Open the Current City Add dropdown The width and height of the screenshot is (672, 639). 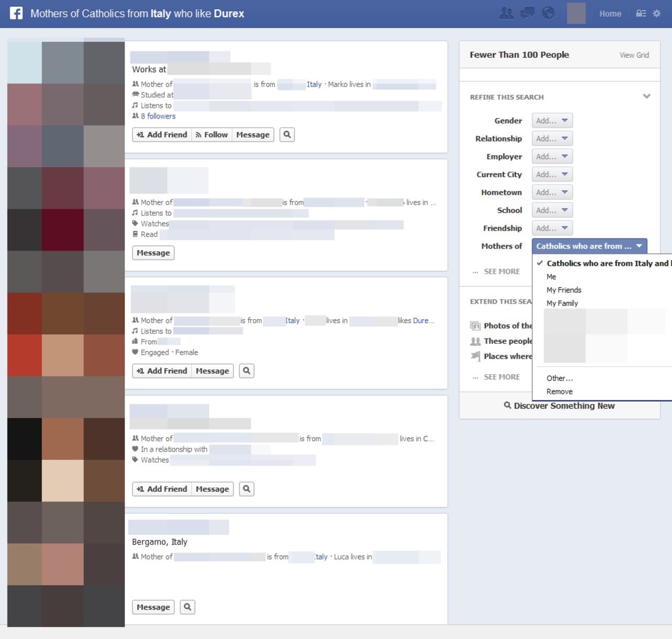pos(552,174)
